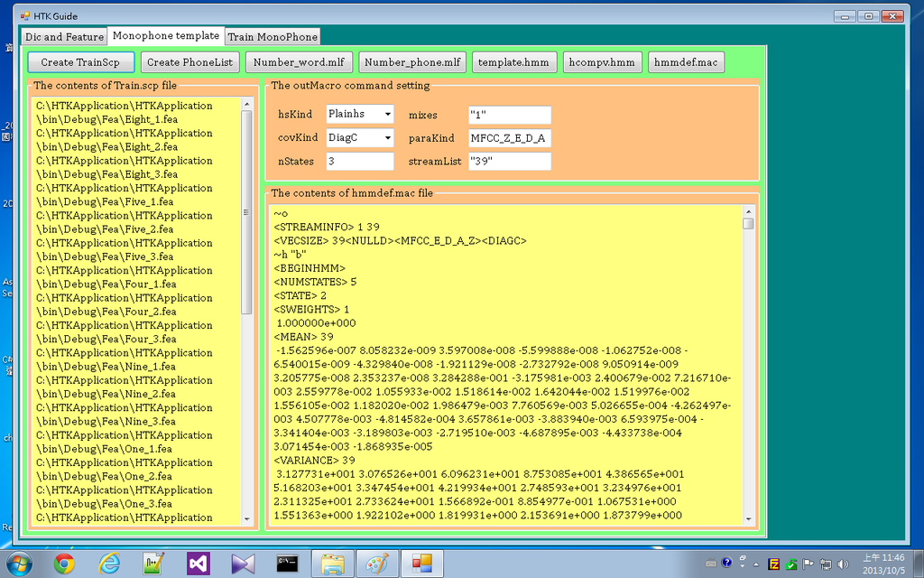Screen dimensions: 924x578
Task: Click the <STREAMINFO> 1 39 line
Action: tap(327, 227)
